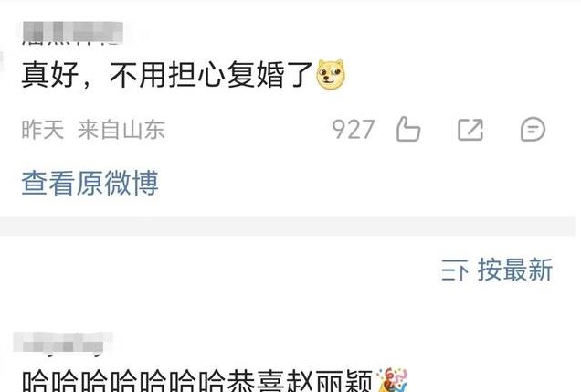Tap the 不用担心 phrase in the top comment
The height and width of the screenshot is (392, 581).
(x=168, y=75)
